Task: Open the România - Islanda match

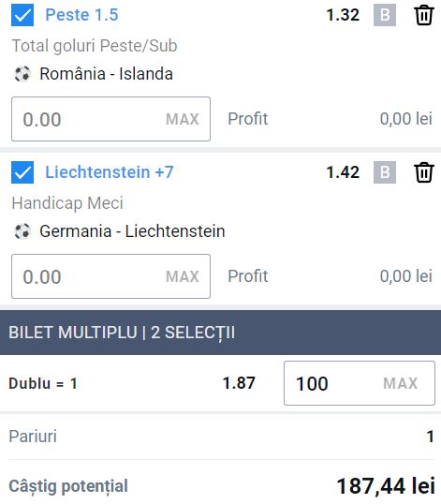Action: pos(106,74)
